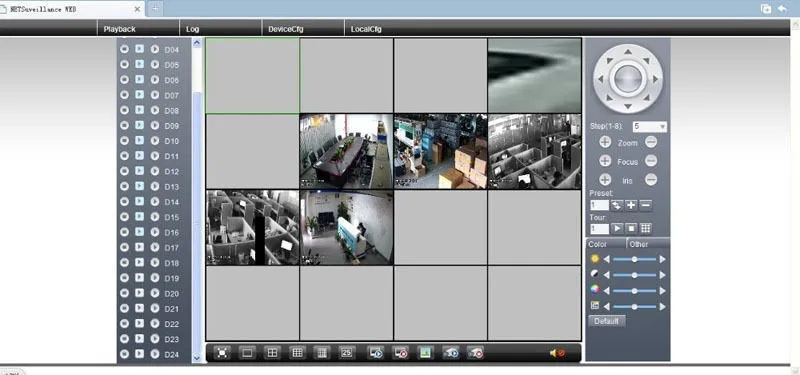Switch to sixteen-window grid layout
The height and width of the screenshot is (375, 800).
click(322, 353)
